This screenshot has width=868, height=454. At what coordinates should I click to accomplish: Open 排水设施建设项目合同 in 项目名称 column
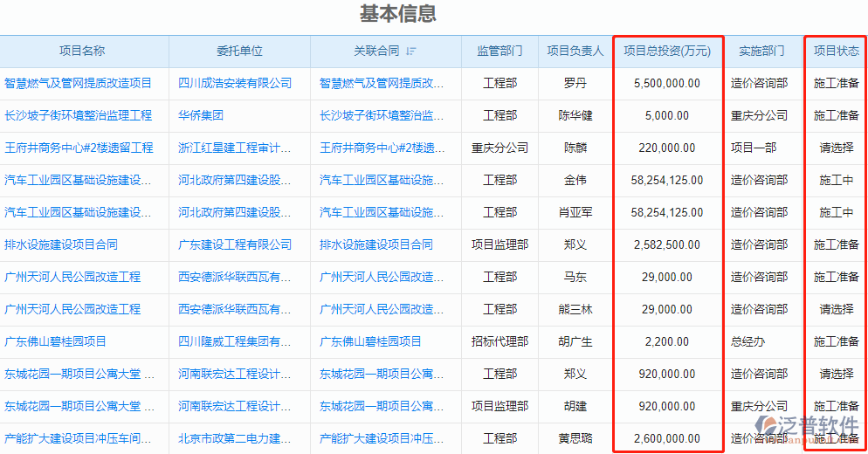61,244
